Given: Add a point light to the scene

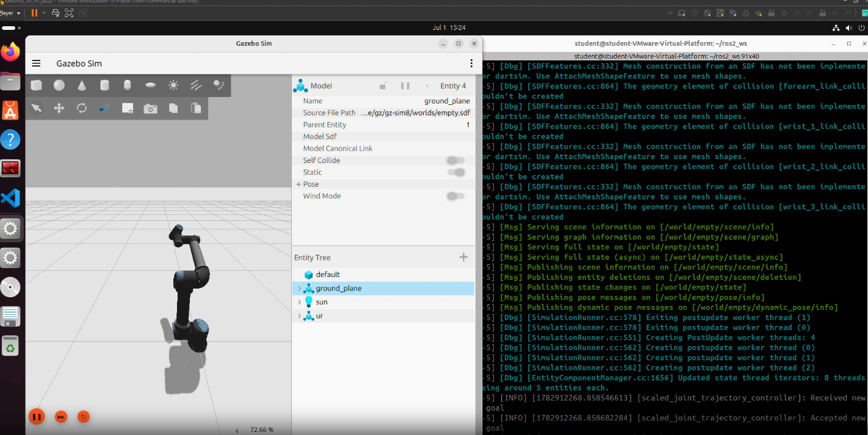Looking at the screenshot, I should click(x=173, y=85).
